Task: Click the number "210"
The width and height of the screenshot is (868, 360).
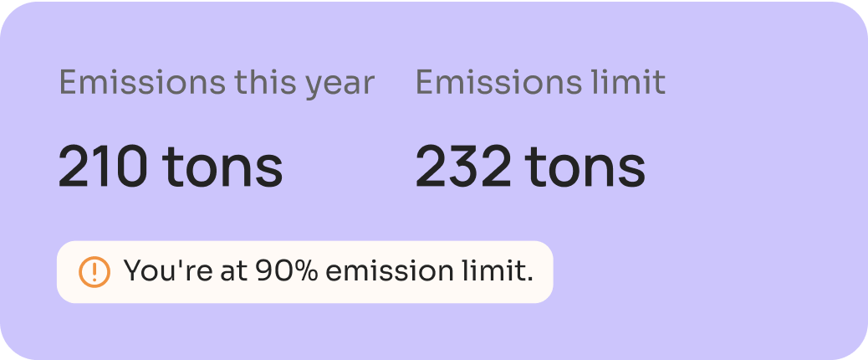Action: point(103,167)
